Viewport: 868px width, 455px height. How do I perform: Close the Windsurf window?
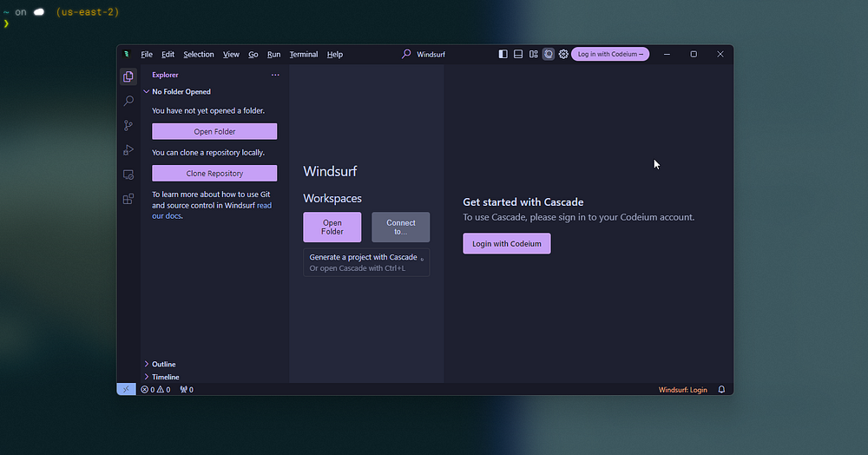(720, 54)
